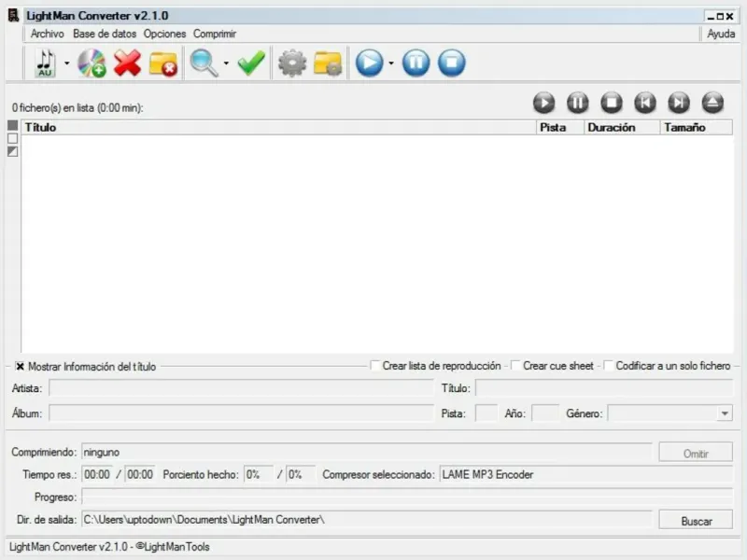Click the Artista input field
This screenshot has width=747, height=560.
[x=241, y=388]
